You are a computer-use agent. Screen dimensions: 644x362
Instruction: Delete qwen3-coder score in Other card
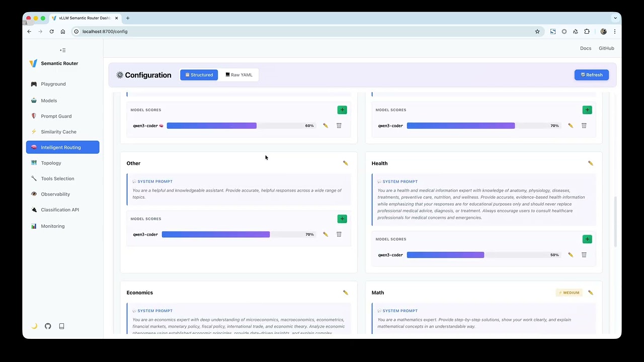[x=339, y=234]
